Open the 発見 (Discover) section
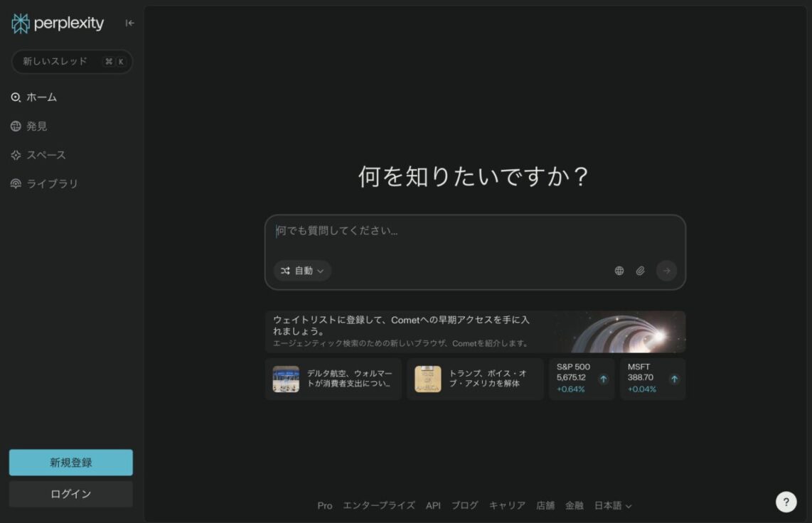This screenshot has height=523, width=812. click(x=37, y=126)
